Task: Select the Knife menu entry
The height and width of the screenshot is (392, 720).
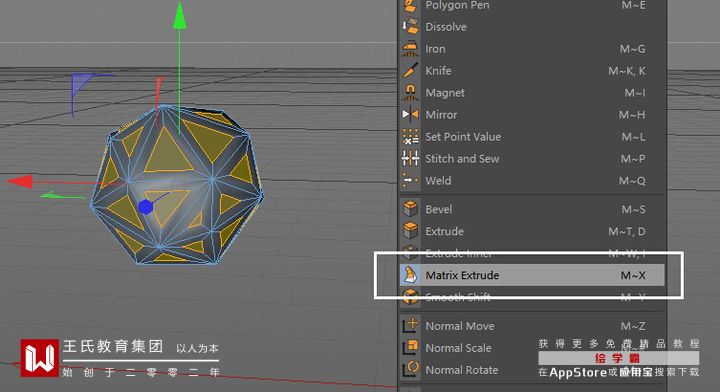Action: click(x=533, y=71)
